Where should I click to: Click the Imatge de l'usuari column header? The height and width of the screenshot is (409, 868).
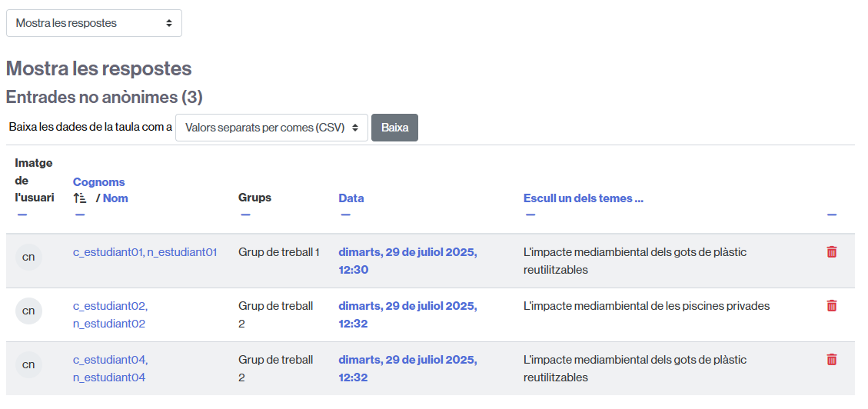(x=35, y=181)
